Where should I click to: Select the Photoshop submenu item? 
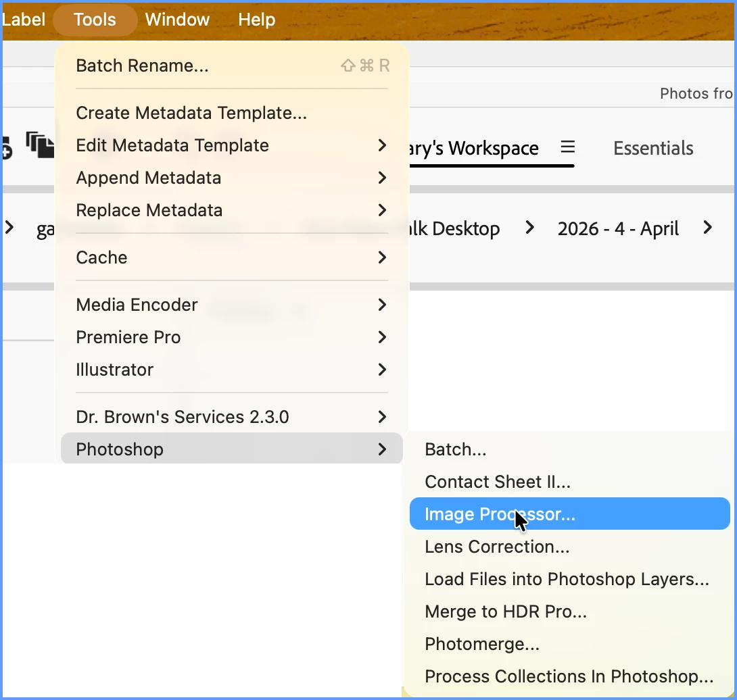232,449
